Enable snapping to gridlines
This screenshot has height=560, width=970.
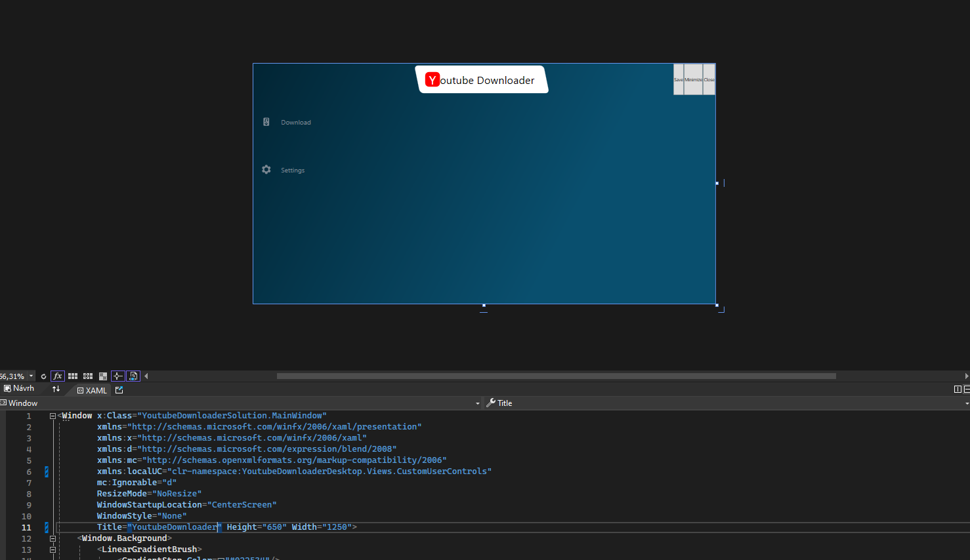click(88, 376)
